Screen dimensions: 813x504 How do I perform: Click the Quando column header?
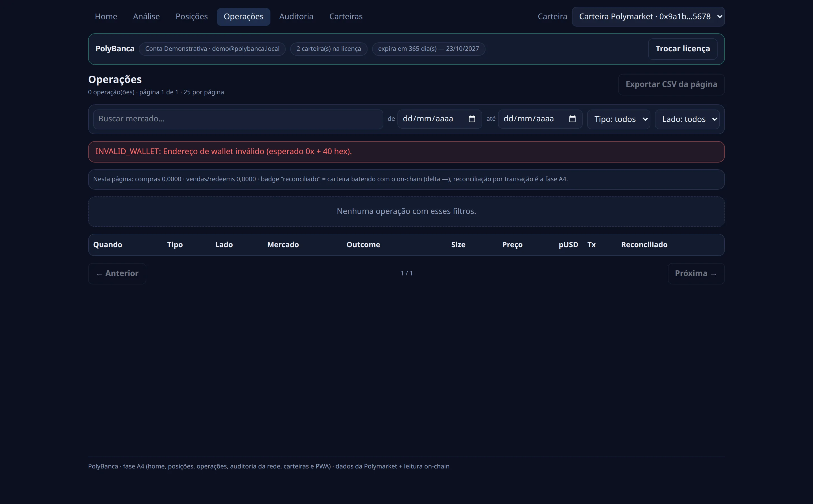108,245
